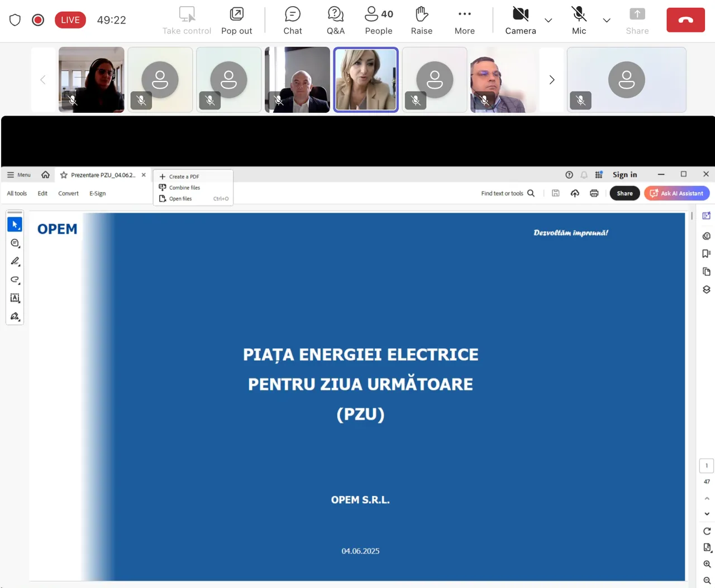Click the save floppy disk icon
This screenshot has width=715, height=588.
pos(556,193)
